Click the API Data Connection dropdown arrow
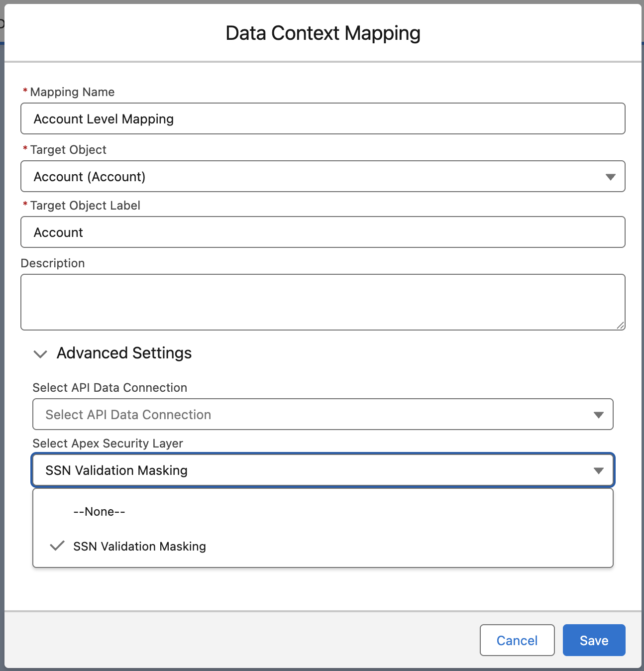The width and height of the screenshot is (644, 671). pos(598,415)
